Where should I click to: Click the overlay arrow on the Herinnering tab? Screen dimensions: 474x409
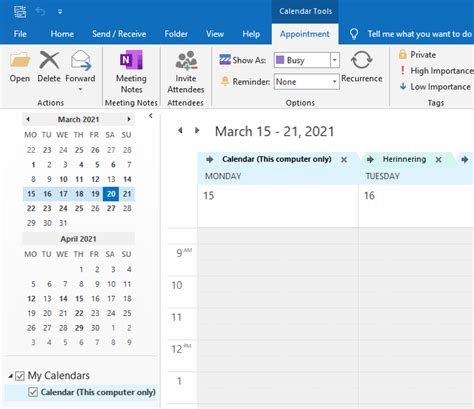370,159
